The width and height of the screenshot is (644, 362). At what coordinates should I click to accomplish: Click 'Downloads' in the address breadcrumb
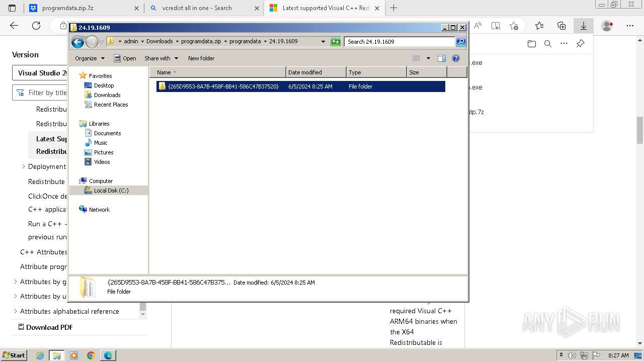click(x=159, y=42)
